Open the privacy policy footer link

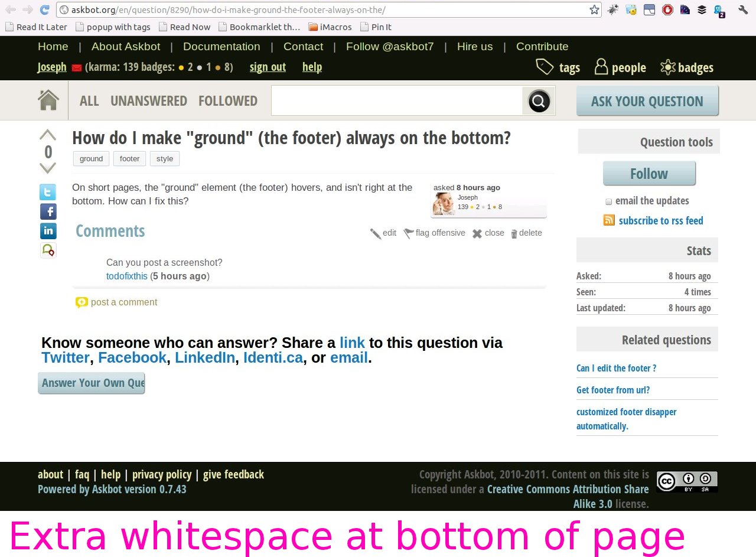[x=162, y=475]
